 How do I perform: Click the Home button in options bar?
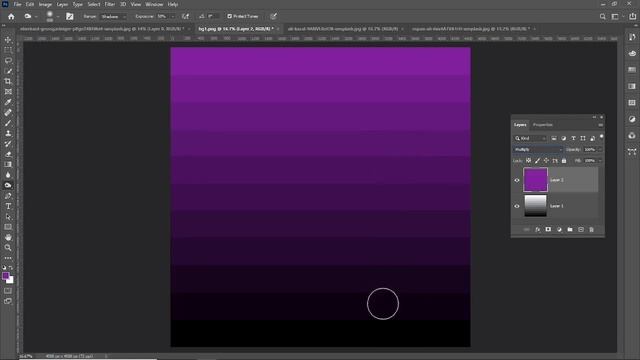pyautogui.click(x=11, y=16)
